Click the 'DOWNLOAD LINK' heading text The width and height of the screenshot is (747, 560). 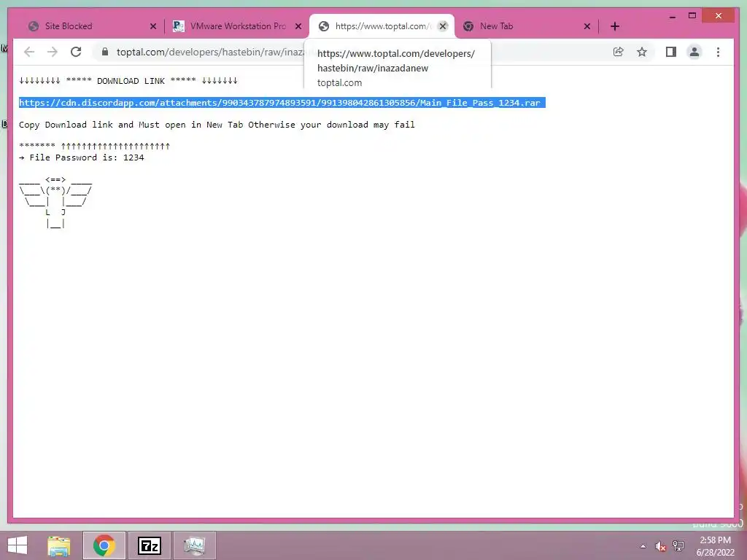[131, 81]
